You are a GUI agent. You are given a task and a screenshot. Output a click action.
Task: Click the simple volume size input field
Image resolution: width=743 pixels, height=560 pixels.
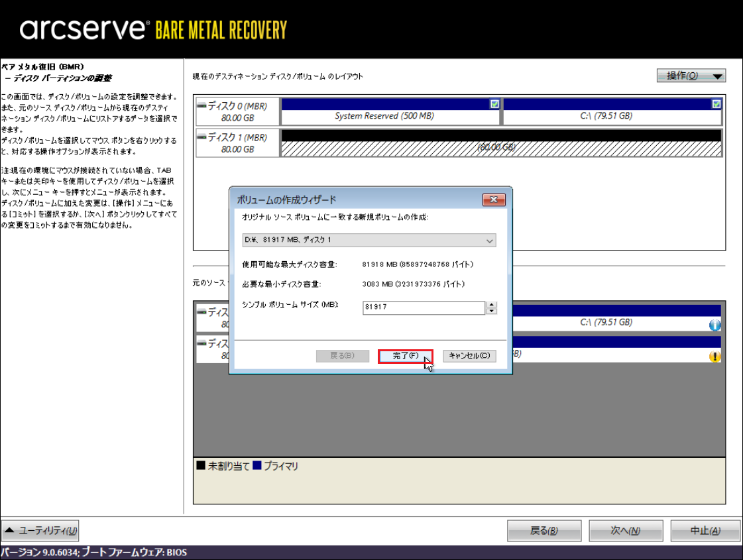tap(424, 308)
